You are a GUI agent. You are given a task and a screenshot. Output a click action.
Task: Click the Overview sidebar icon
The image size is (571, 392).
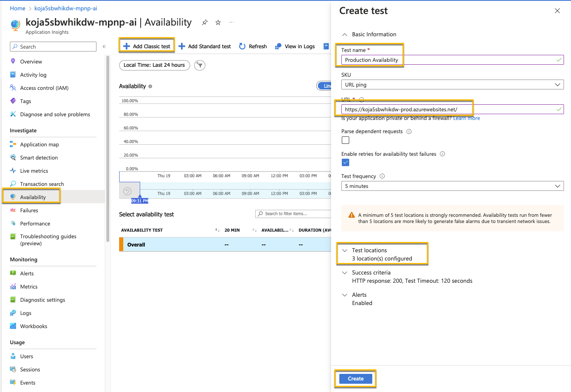tap(13, 61)
